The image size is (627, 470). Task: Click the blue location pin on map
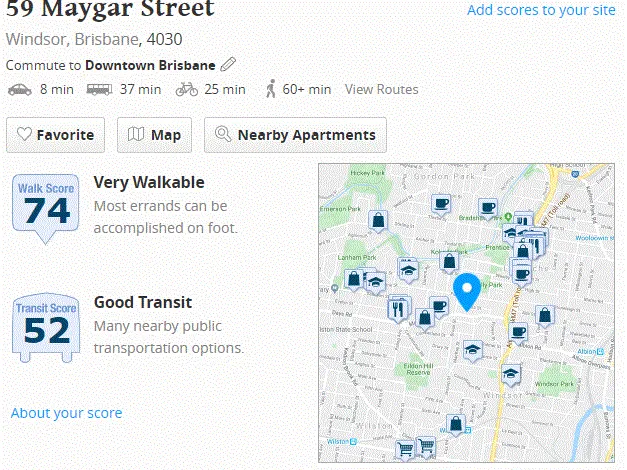coord(467,292)
